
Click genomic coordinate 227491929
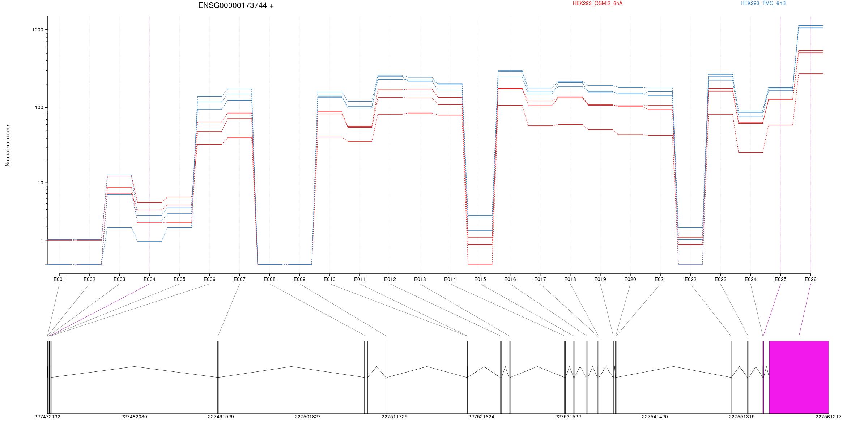(x=221, y=417)
